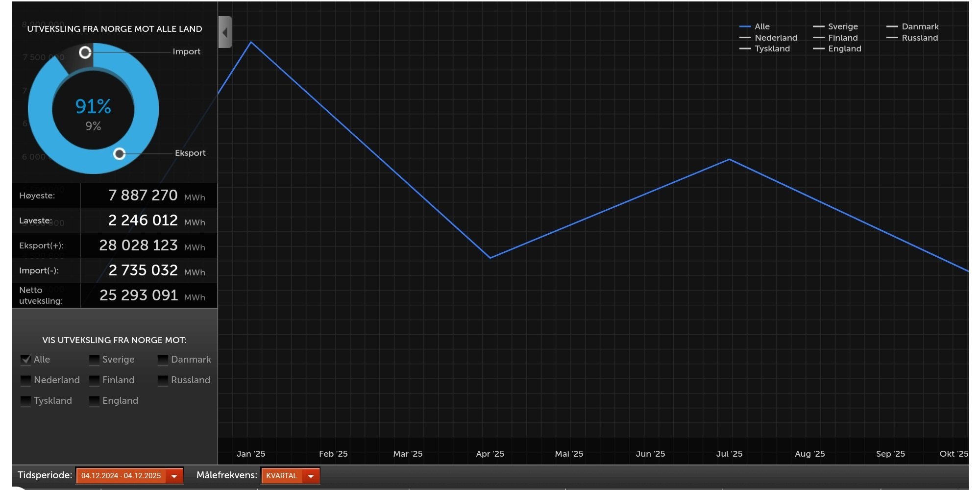Toggle the England checkbox
Image resolution: width=980 pixels, height=490 pixels.
(x=94, y=401)
